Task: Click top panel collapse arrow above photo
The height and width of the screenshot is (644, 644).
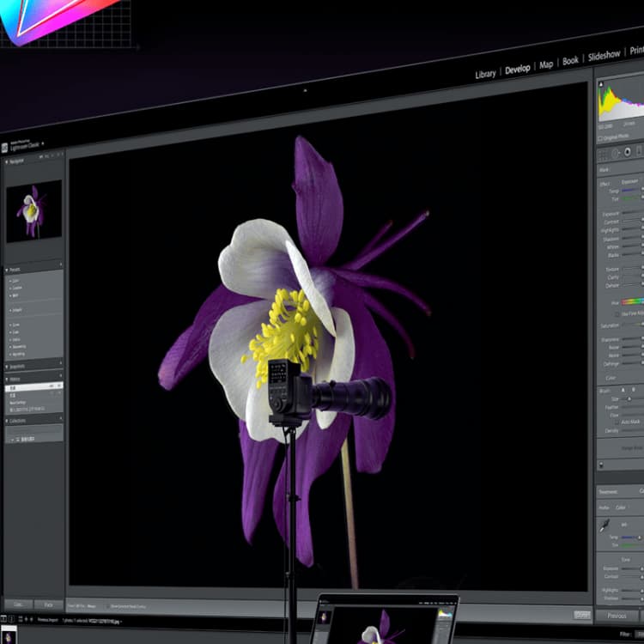Action: pos(305,90)
